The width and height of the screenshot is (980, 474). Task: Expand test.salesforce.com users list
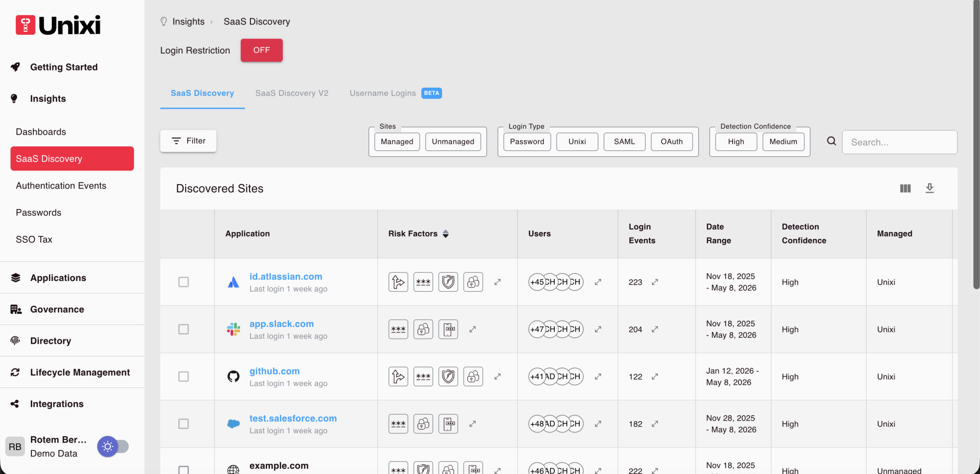598,424
